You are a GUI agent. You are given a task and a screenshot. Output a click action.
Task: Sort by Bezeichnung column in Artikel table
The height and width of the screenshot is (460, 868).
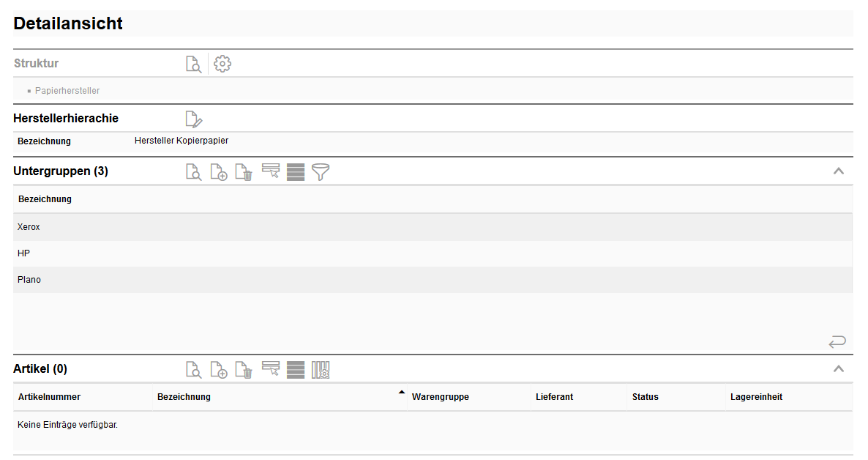click(x=184, y=397)
